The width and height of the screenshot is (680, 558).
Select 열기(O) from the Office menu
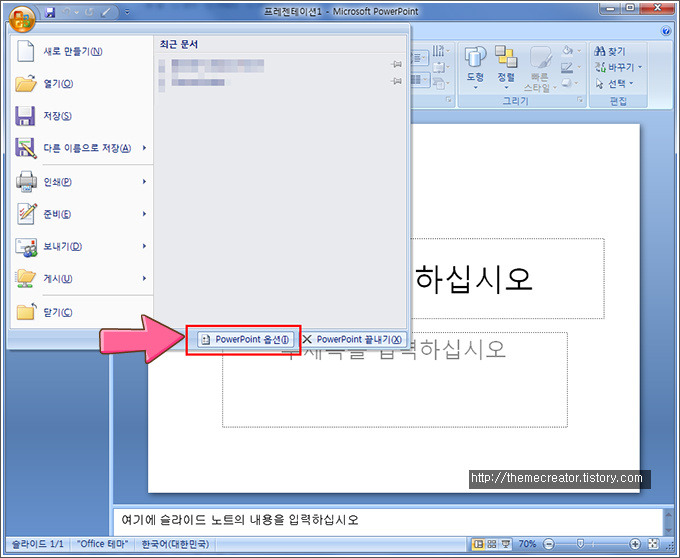click(x=82, y=83)
